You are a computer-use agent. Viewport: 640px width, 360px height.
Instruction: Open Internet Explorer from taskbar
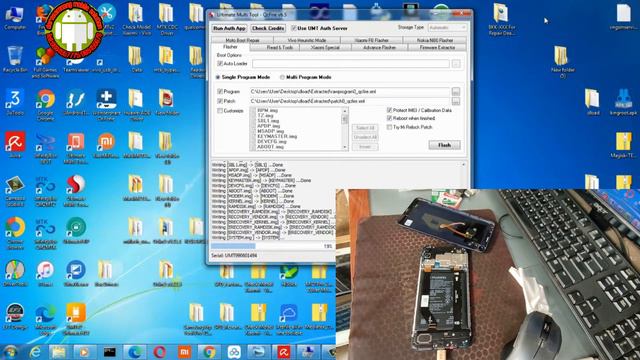pyautogui.click(x=35, y=352)
